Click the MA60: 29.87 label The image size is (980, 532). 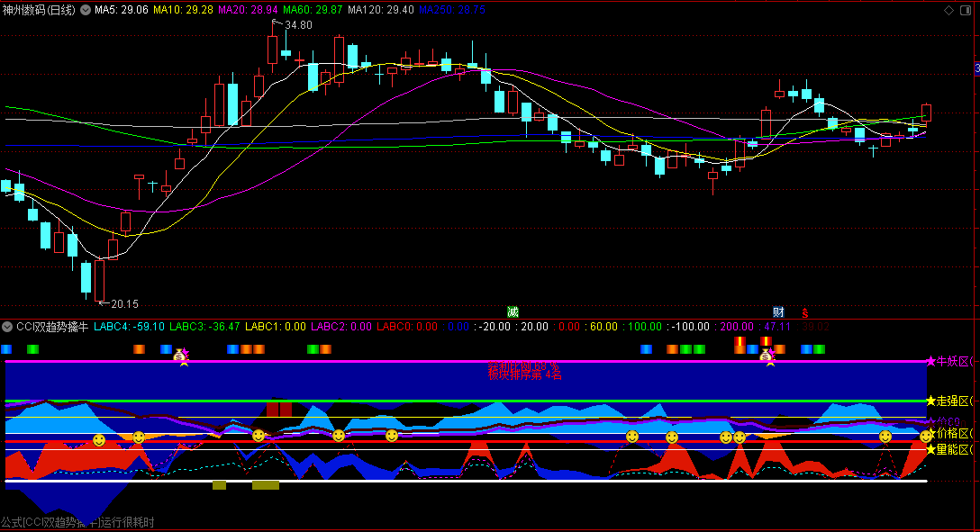click(313, 10)
